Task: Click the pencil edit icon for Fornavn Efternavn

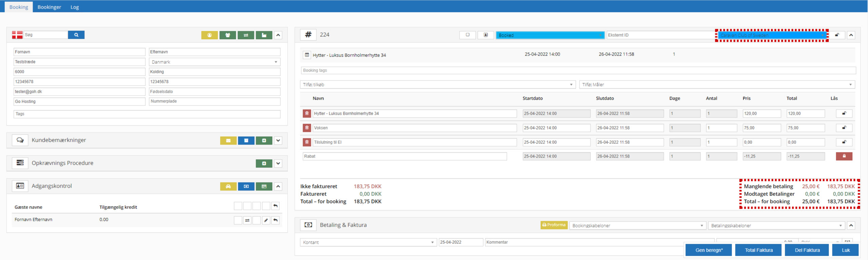Action: click(266, 220)
